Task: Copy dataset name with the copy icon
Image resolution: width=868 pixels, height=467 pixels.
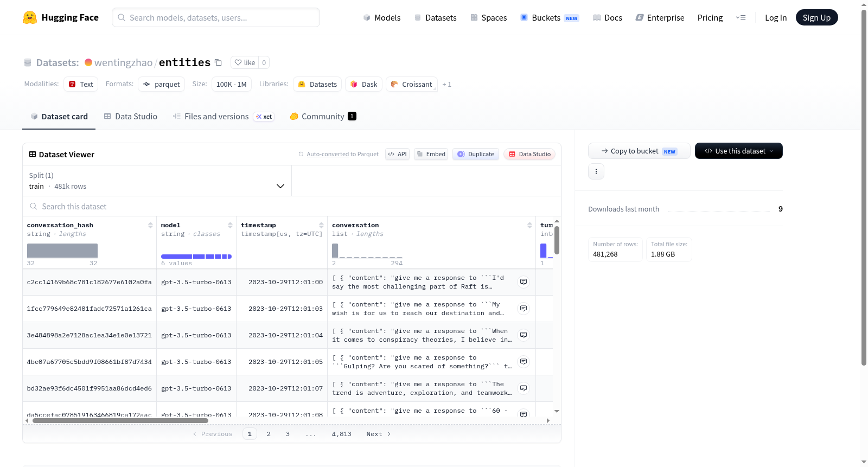Action: (x=218, y=62)
